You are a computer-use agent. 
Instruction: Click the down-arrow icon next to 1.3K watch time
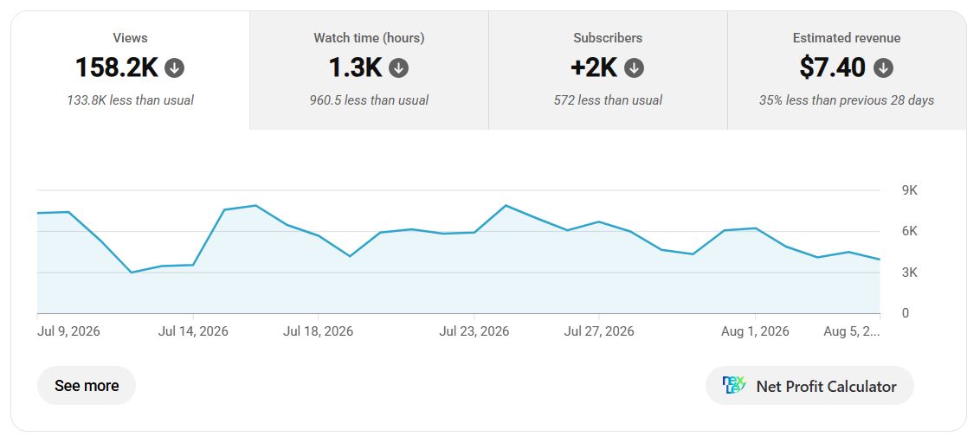tap(399, 68)
